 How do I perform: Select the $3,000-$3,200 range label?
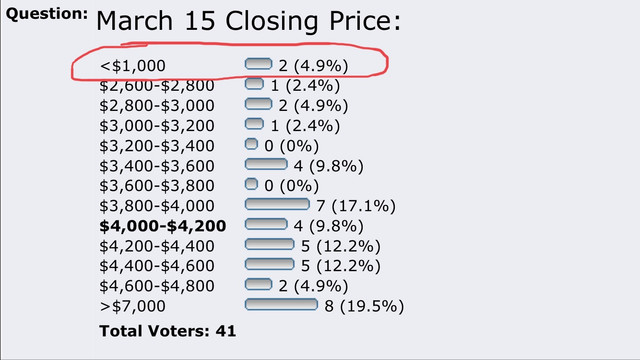157,126
